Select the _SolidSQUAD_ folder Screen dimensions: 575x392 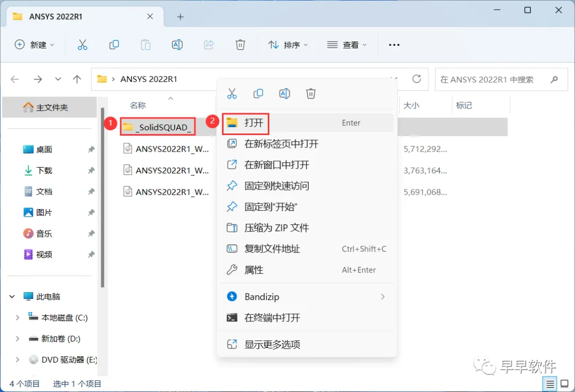pos(158,127)
